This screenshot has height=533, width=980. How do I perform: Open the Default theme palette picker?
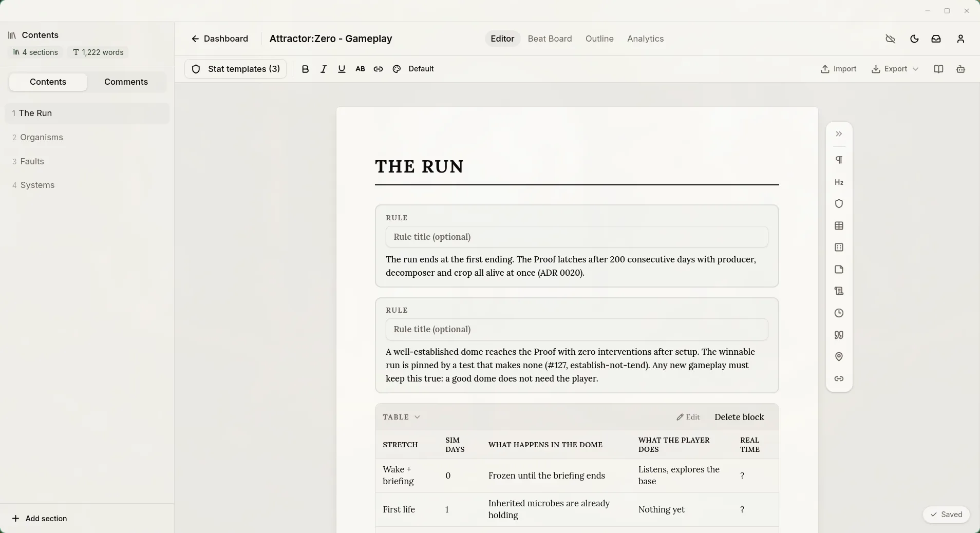(x=413, y=69)
